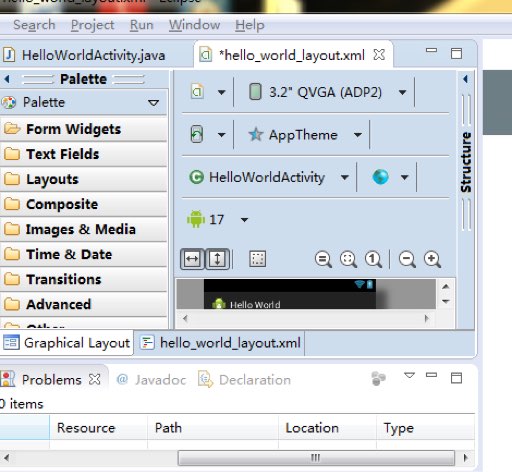
Task: Expand the Text Fields palette category
Action: click(x=83, y=154)
